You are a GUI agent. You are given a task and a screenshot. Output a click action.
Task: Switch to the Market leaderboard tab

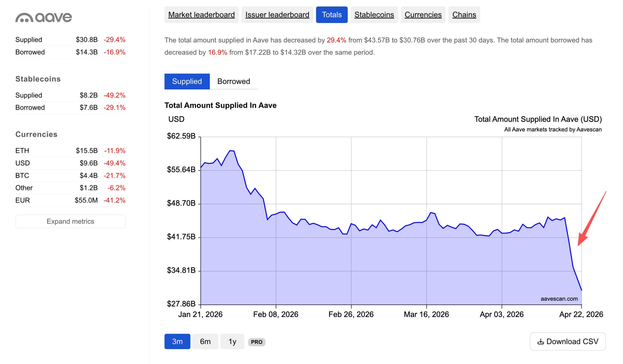201,15
